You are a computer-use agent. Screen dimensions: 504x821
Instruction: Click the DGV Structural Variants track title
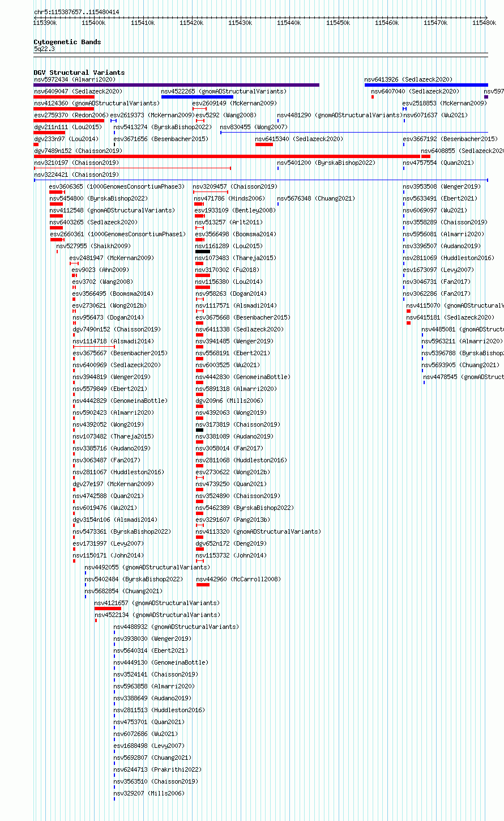79,73
